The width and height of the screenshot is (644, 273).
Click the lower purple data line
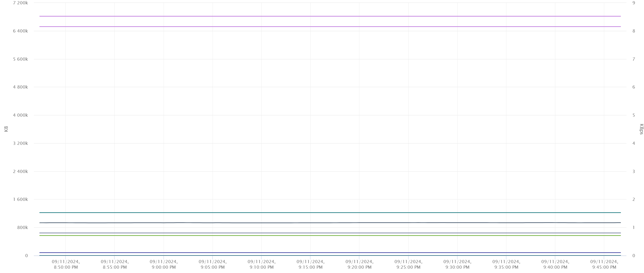[x=330, y=26]
